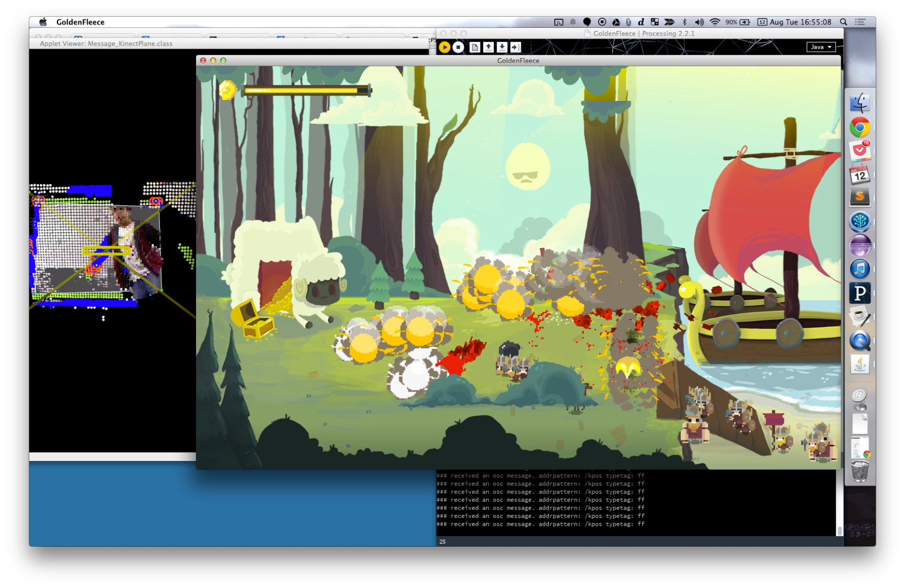Open the volume control in menu bar
Viewport: 905px width, 588px height.
[699, 22]
